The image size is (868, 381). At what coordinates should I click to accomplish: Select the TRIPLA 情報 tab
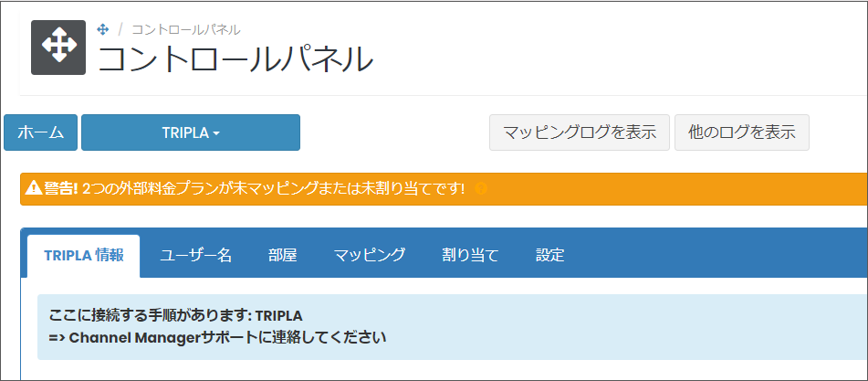click(84, 256)
